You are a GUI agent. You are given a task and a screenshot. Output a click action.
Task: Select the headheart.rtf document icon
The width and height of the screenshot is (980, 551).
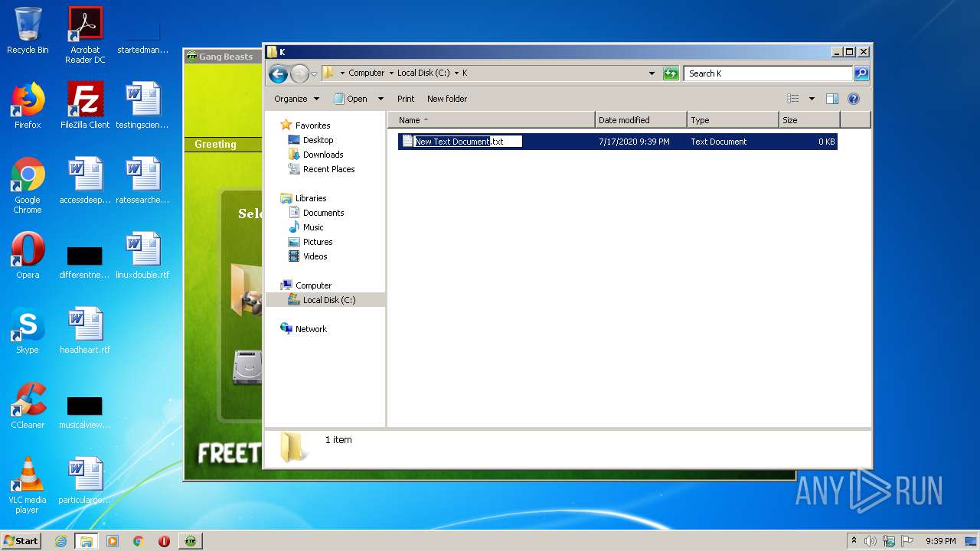coord(85,331)
